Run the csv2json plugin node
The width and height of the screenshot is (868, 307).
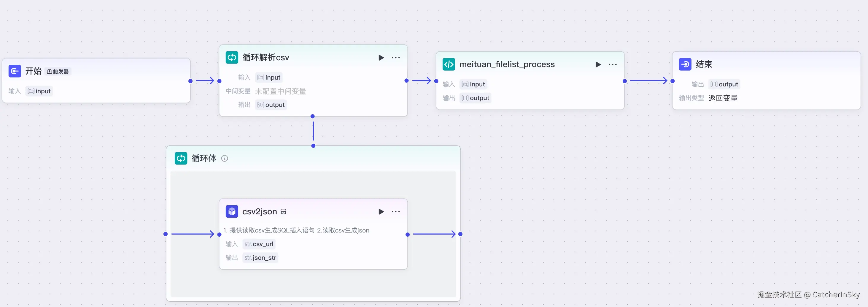click(x=381, y=211)
